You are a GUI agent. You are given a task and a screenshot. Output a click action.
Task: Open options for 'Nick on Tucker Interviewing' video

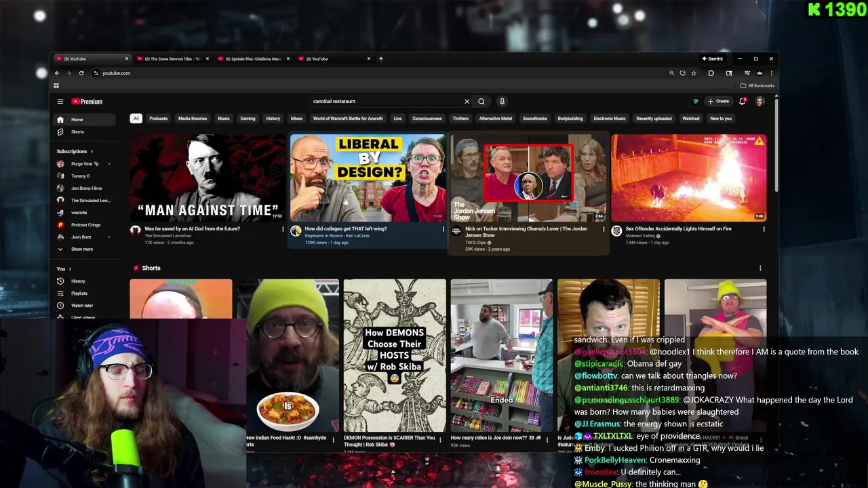(x=604, y=229)
